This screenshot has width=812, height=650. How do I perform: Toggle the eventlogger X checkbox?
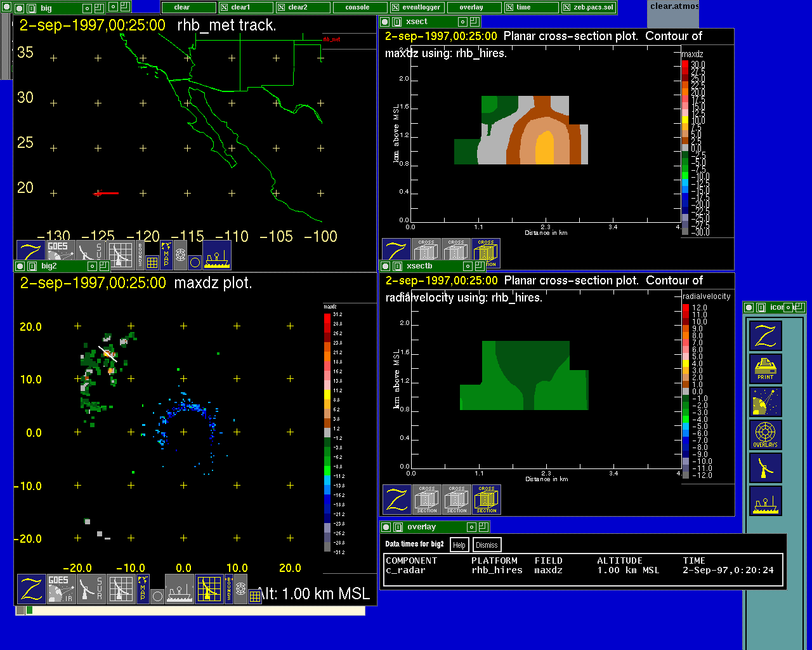[396, 8]
